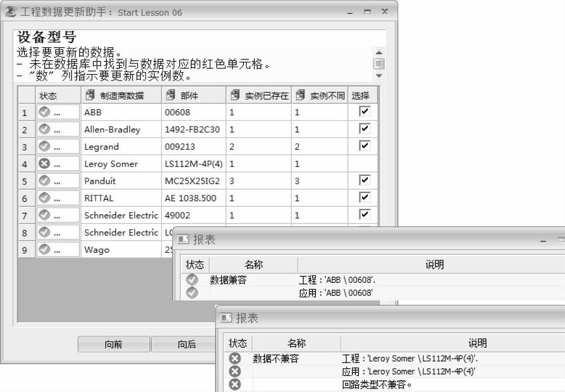Click the description scrollbar thumb
Screen dimensions: 565x392
point(379,64)
